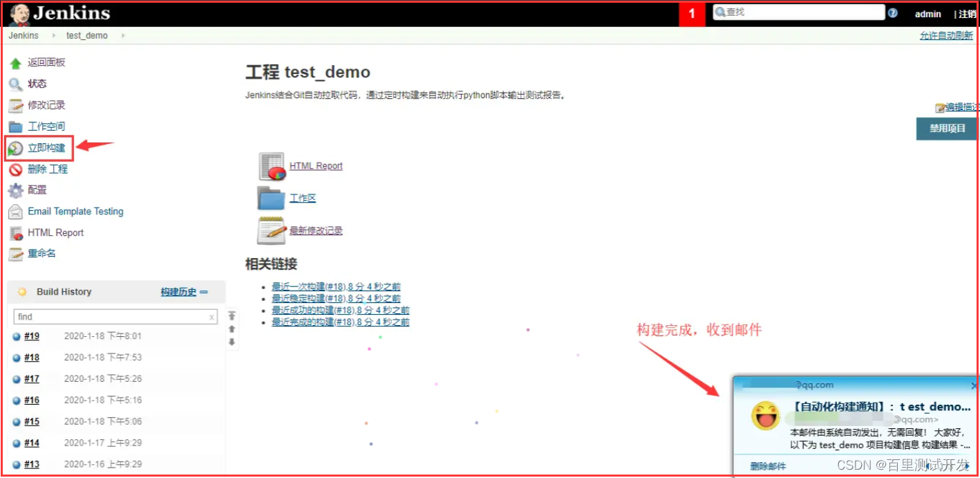Page down the build history arrow
The height and width of the screenshot is (478, 980).
[x=232, y=342]
